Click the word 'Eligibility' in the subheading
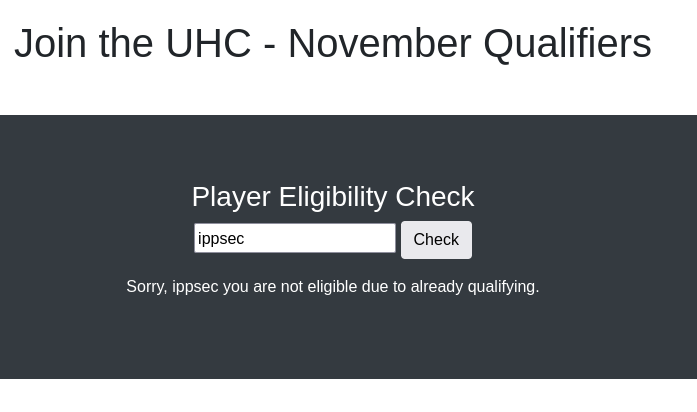 (x=332, y=196)
